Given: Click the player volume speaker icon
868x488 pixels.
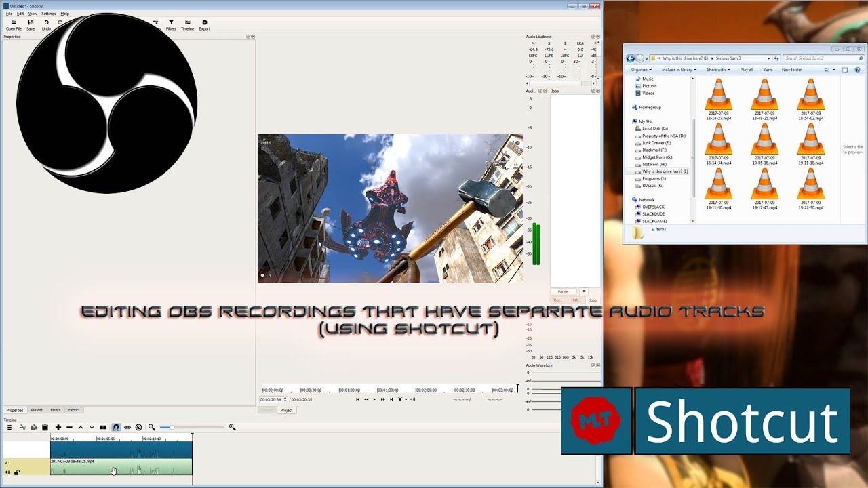Looking at the screenshot, I should tap(413, 399).
